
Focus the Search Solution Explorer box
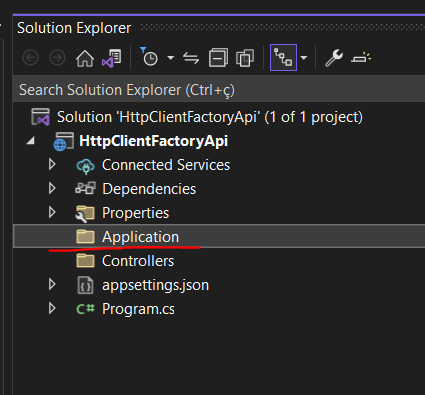[x=219, y=90]
